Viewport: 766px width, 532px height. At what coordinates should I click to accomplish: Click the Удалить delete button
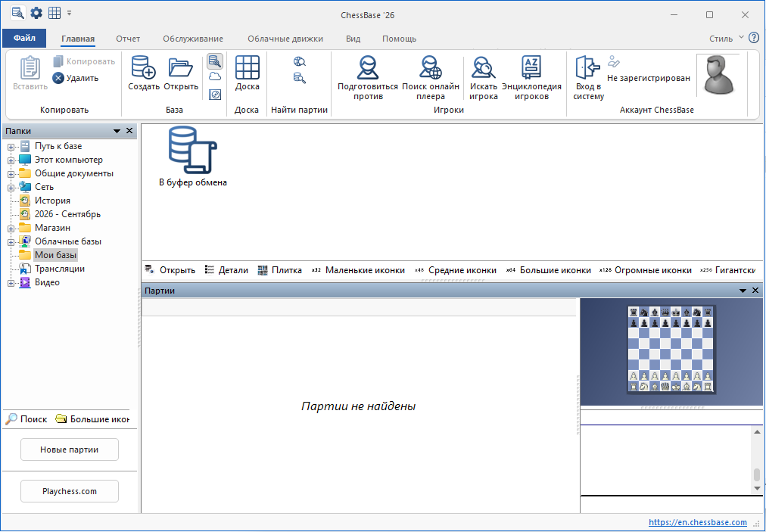click(76, 78)
